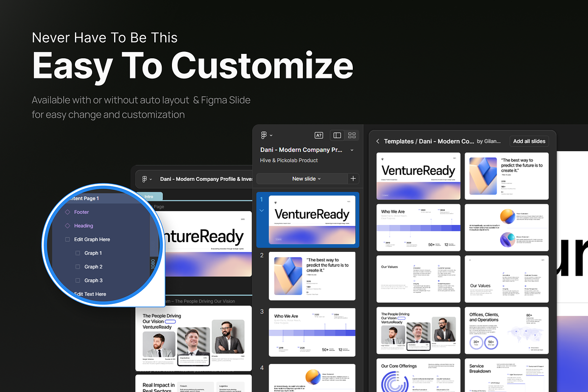Viewport: 588px width, 392px height.
Task: Pick the 'Offices, Clients, and Operations' template
Action: coord(507,330)
